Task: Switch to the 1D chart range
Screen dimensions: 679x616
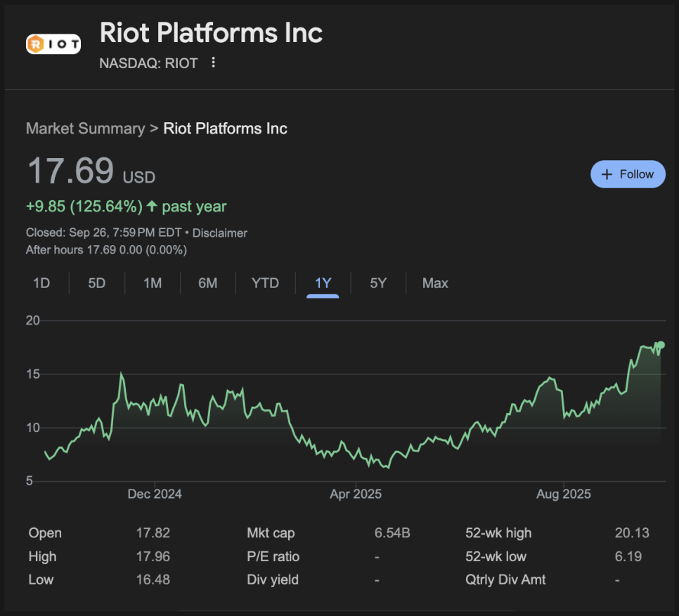Action: tap(41, 283)
